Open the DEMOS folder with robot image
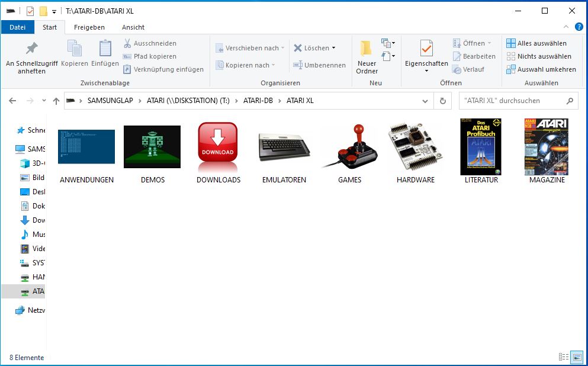Screen dimensions: 588x366 point(152,147)
